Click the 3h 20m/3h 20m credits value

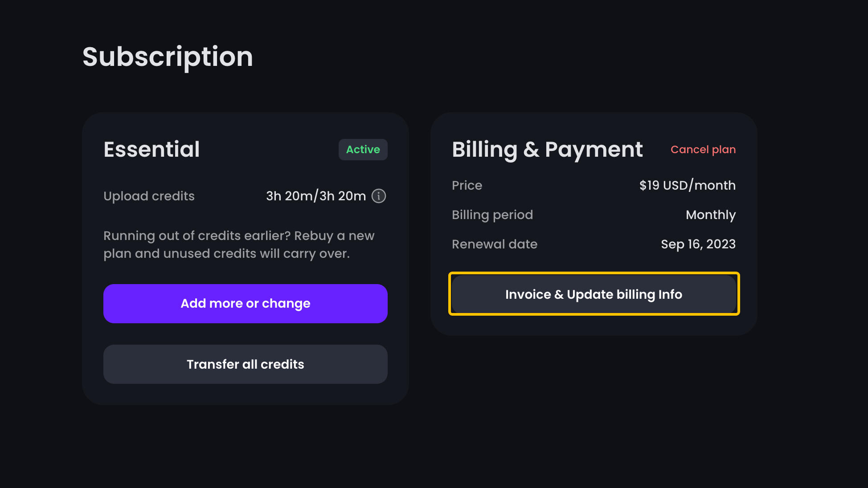tap(316, 196)
